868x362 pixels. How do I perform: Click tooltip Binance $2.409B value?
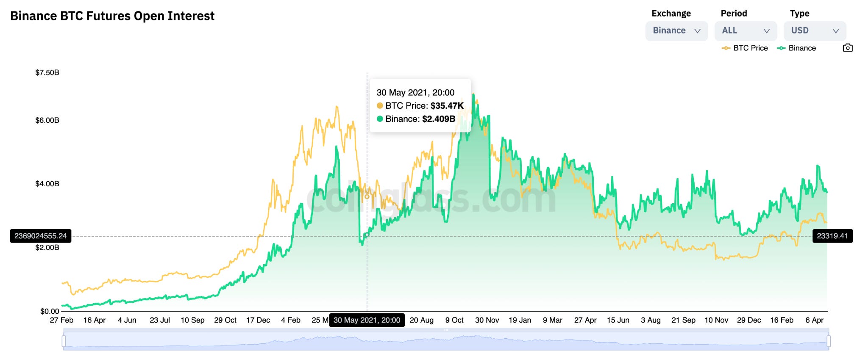coord(439,119)
